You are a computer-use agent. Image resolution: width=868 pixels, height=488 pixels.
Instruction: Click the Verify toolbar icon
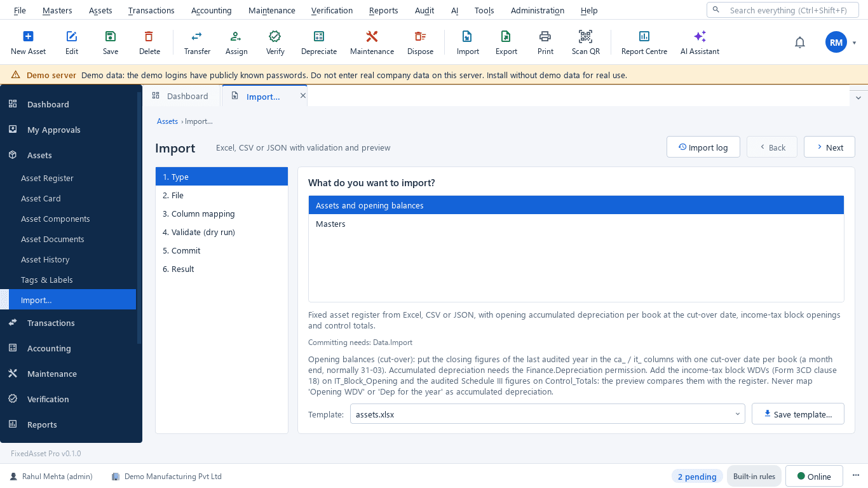(x=275, y=36)
